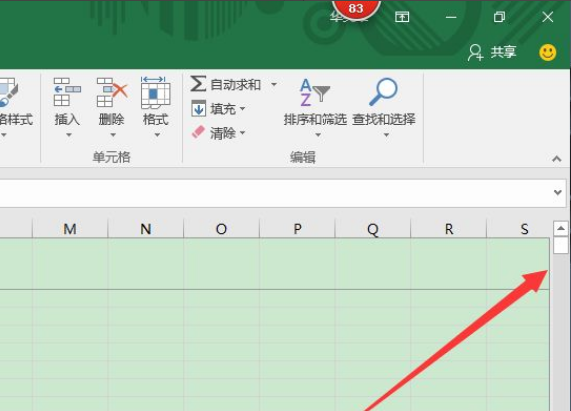Collapse the ribbon with the caret
Image resolution: width=571 pixels, height=411 pixels.
[556, 159]
